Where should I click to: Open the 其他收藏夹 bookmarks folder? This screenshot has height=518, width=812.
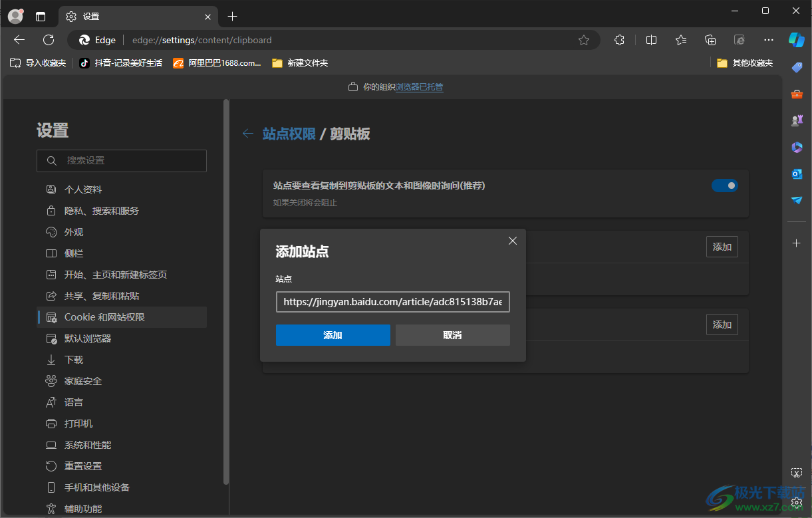(x=745, y=63)
